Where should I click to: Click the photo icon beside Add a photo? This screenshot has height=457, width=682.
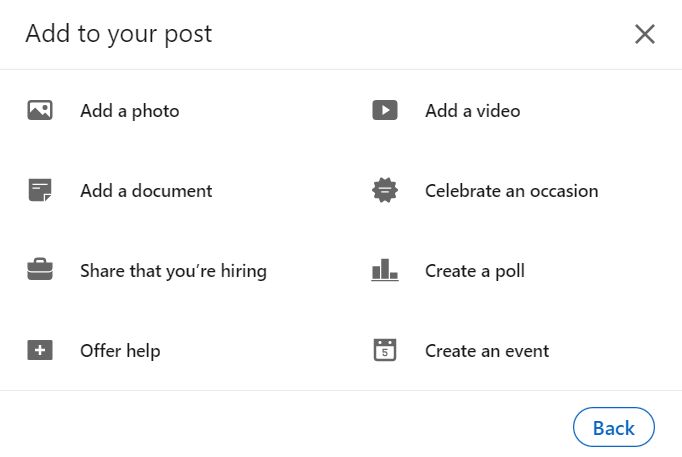point(40,110)
